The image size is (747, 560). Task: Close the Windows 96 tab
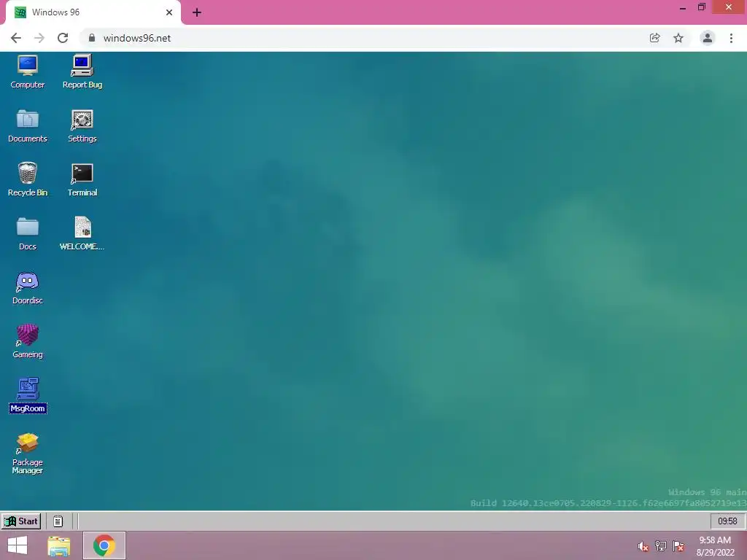point(169,12)
